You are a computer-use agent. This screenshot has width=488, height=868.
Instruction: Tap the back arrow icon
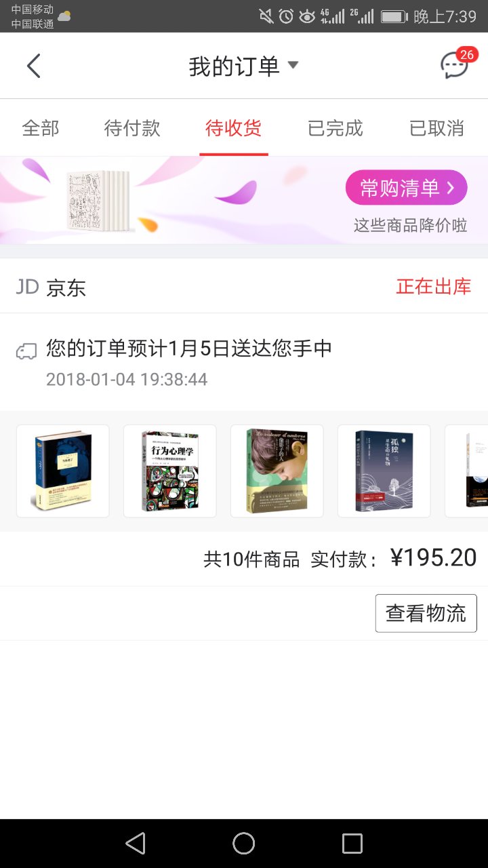click(34, 66)
